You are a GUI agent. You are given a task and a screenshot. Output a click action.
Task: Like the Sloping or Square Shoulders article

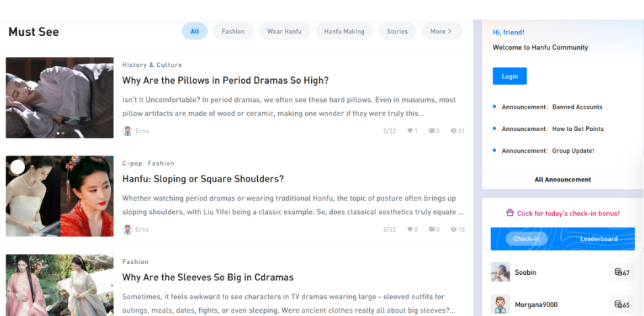[x=410, y=230]
